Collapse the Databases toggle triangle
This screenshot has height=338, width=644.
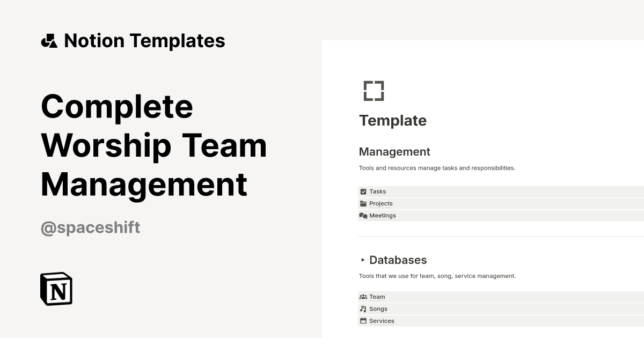point(363,260)
